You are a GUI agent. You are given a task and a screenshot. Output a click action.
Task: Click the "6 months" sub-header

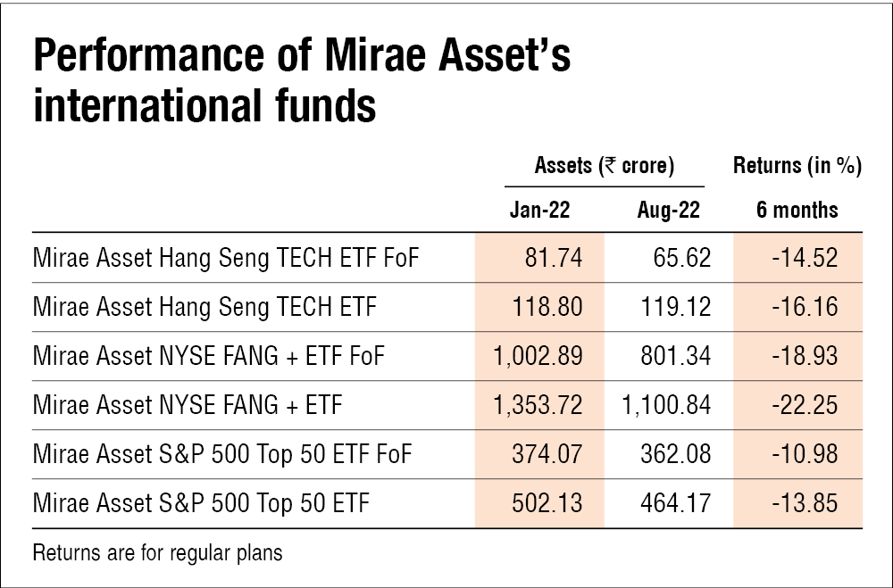797,210
